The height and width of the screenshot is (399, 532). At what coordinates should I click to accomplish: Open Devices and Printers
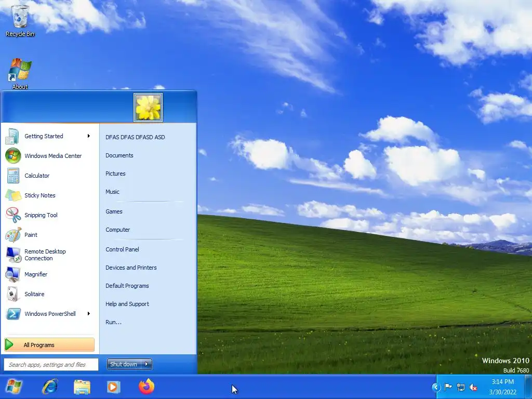tap(131, 268)
